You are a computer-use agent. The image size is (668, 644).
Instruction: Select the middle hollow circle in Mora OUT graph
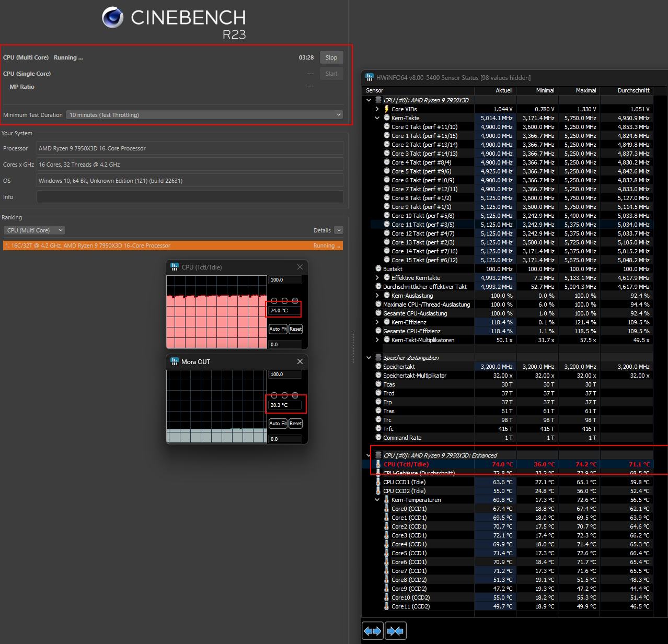285,395
